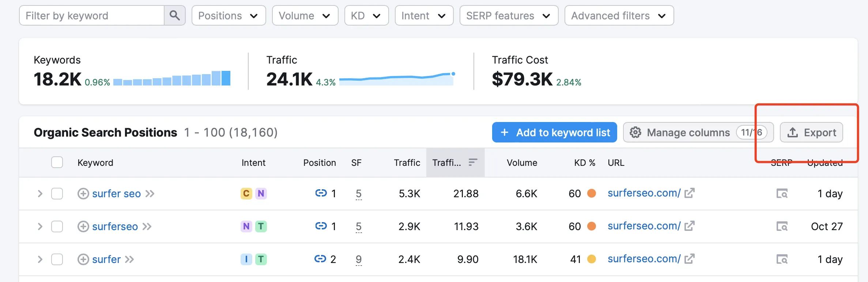868x282 pixels.
Task: Open Manage columns button
Action: click(698, 132)
